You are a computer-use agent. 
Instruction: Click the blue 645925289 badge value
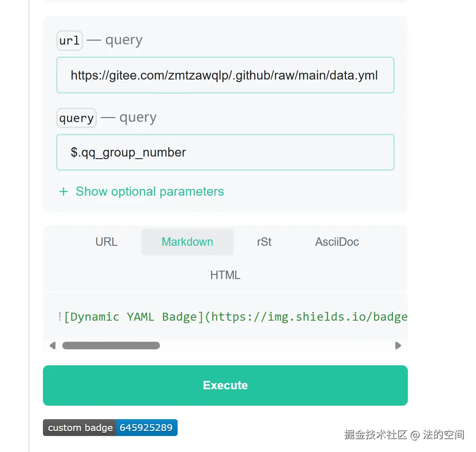[x=146, y=428]
